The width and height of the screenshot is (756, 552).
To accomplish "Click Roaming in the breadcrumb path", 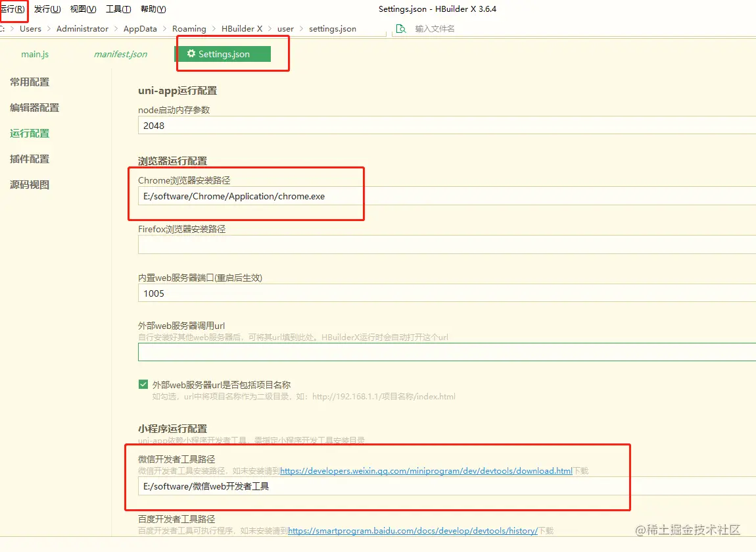I will [189, 28].
